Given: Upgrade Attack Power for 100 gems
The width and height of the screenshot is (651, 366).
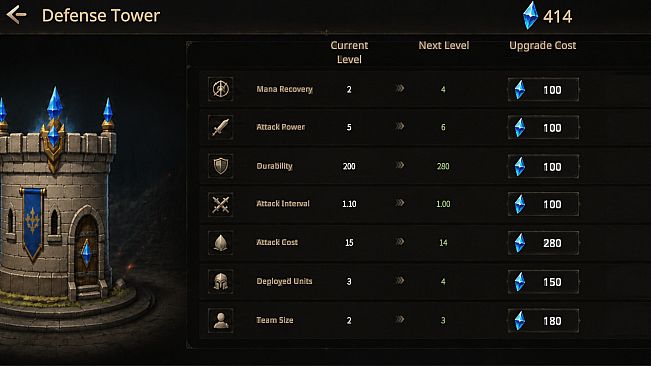Looking at the screenshot, I should (543, 128).
